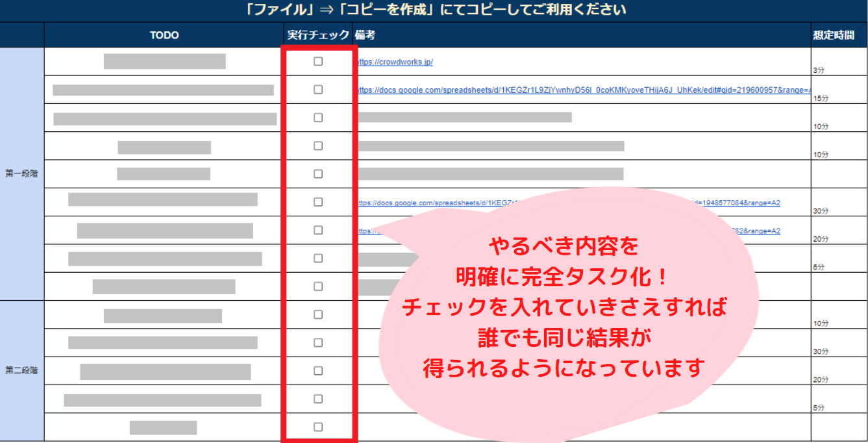Select the TODO column header

[x=164, y=35]
